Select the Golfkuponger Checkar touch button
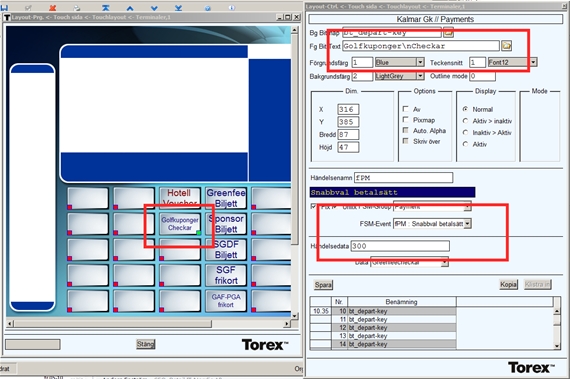570x379 pixels. click(x=180, y=224)
